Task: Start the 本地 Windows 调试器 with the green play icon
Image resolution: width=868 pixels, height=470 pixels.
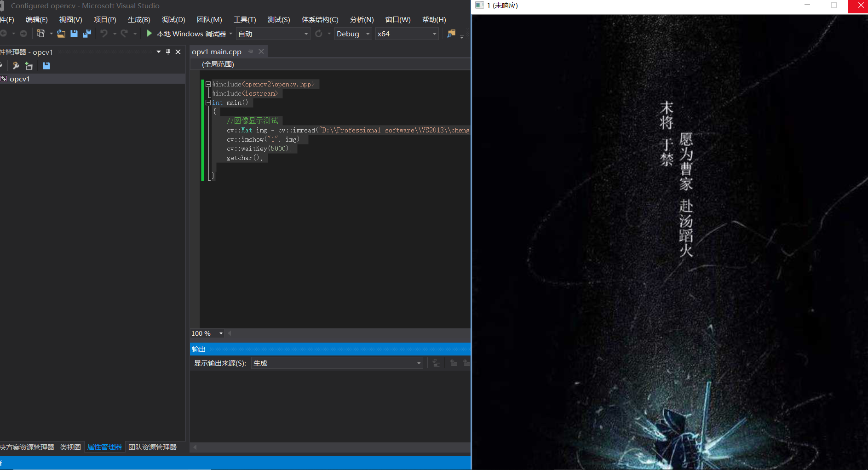Action: (x=149, y=34)
